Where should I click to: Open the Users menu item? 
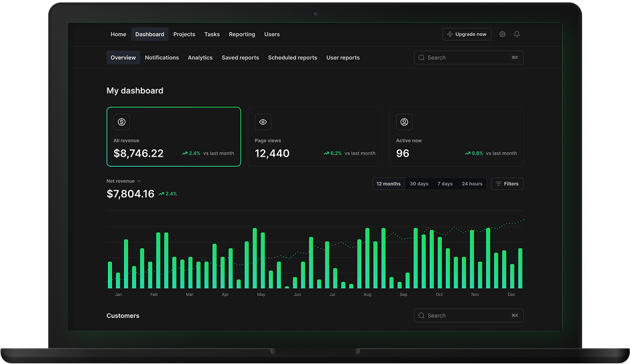tap(271, 34)
